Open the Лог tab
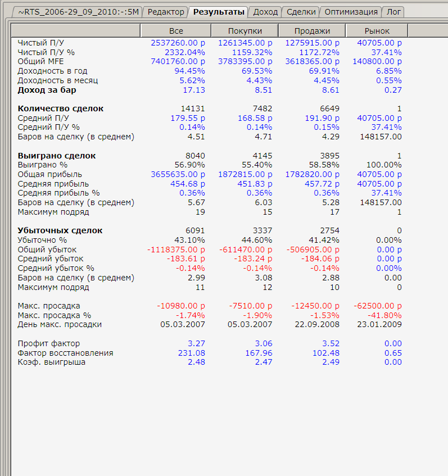 393,12
